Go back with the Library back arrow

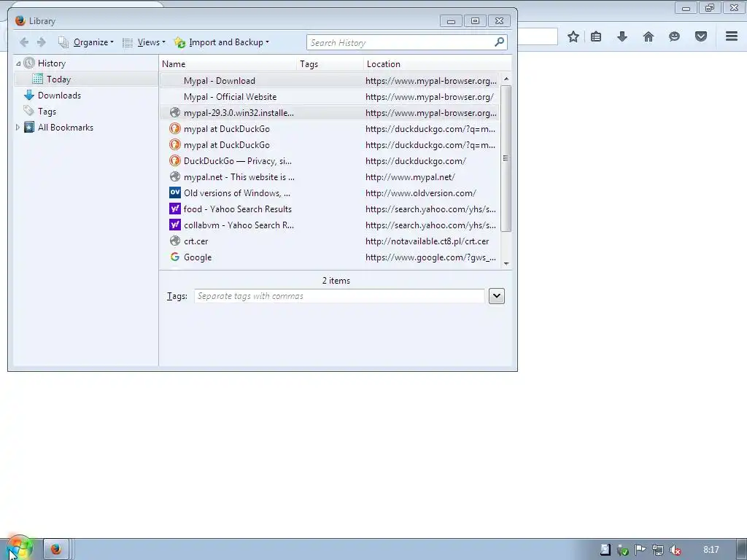24,42
